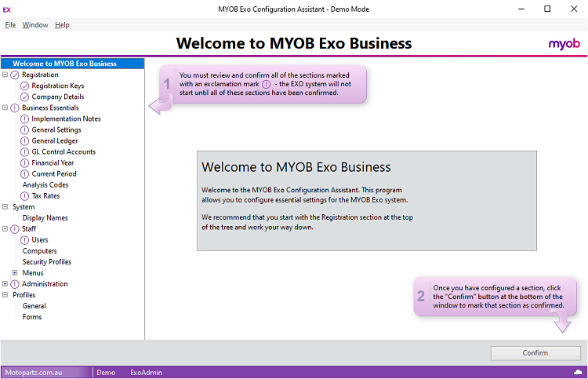
Task: Open General Ledger in the tree
Action: coord(55,140)
